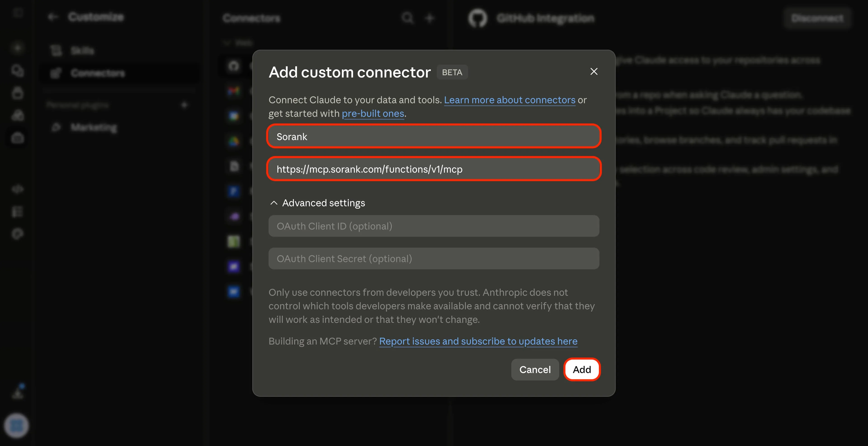Click the Add custom connector title
The height and width of the screenshot is (446, 868).
[x=349, y=72]
